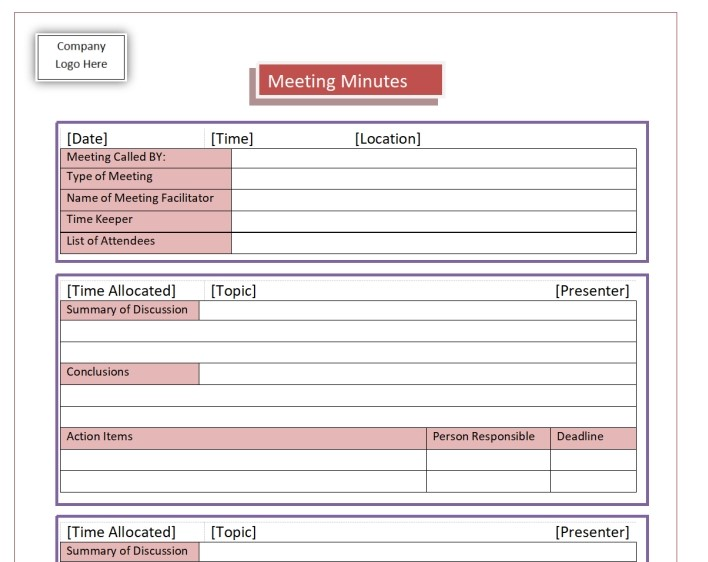Click the blank field next to Type of Meeting

point(433,178)
